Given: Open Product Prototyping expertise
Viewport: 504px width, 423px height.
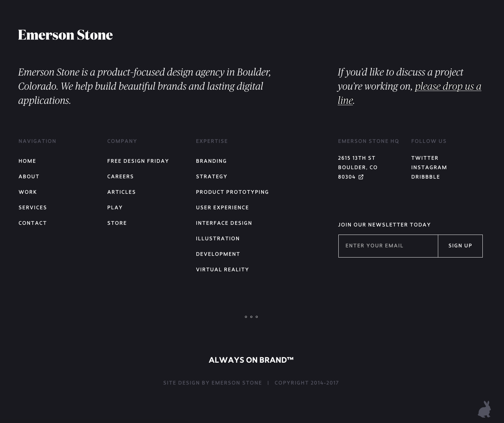Looking at the screenshot, I should 232,192.
